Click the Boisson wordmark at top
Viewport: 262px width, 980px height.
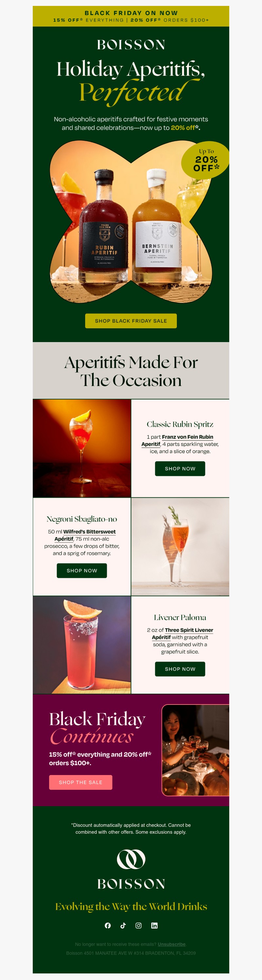pos(131,45)
